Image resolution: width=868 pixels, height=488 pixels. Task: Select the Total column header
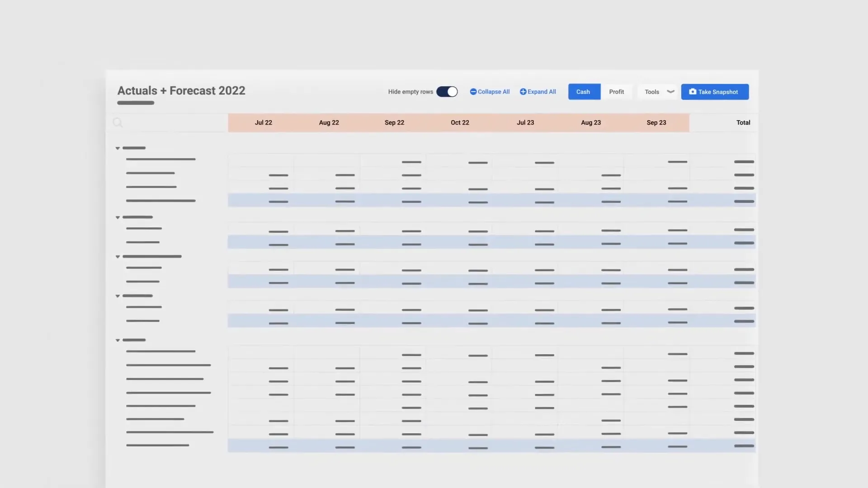[x=743, y=122]
